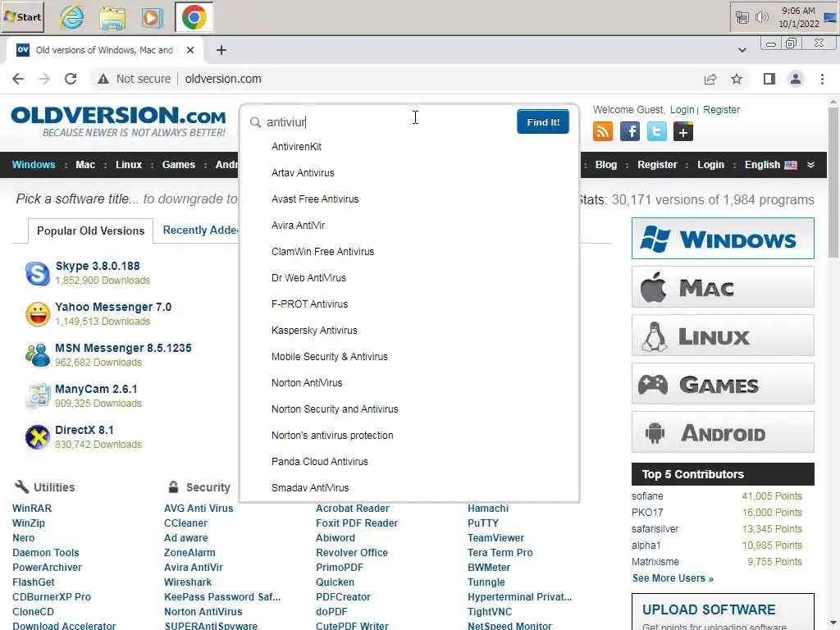Choose AntivirenKit suggestion
This screenshot has width=840, height=630.
click(x=410, y=147)
